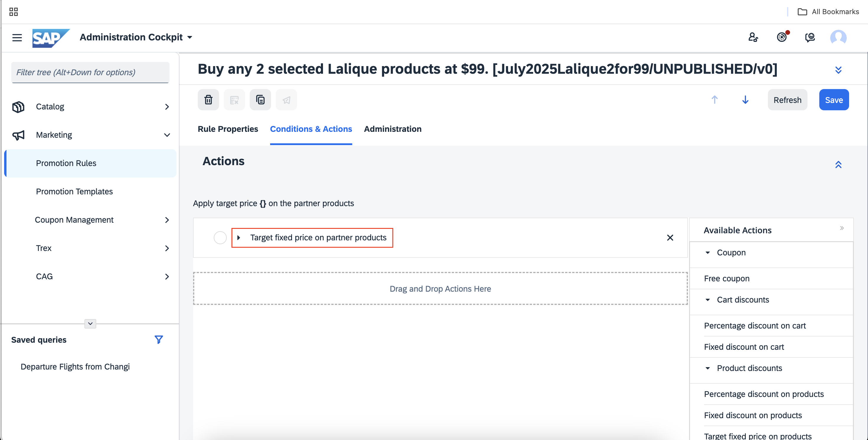Select radio button beside Target fixed price action
Image resolution: width=868 pixels, height=440 pixels.
tap(220, 238)
